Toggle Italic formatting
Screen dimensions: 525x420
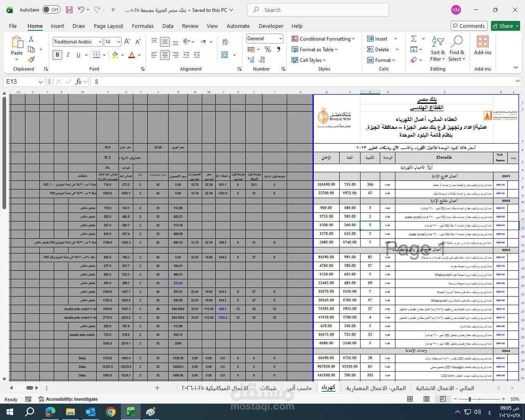(x=68, y=55)
